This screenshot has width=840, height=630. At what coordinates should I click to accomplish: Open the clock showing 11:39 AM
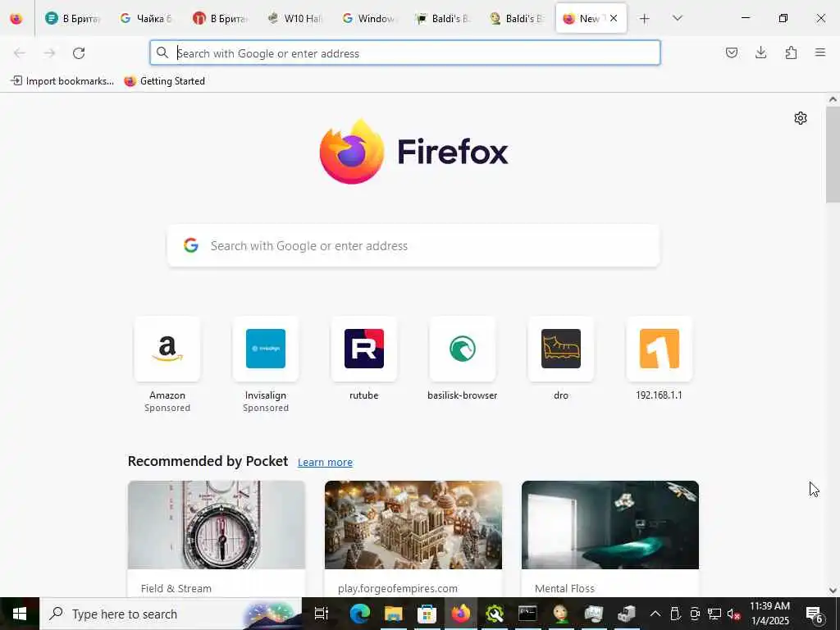pos(769,614)
